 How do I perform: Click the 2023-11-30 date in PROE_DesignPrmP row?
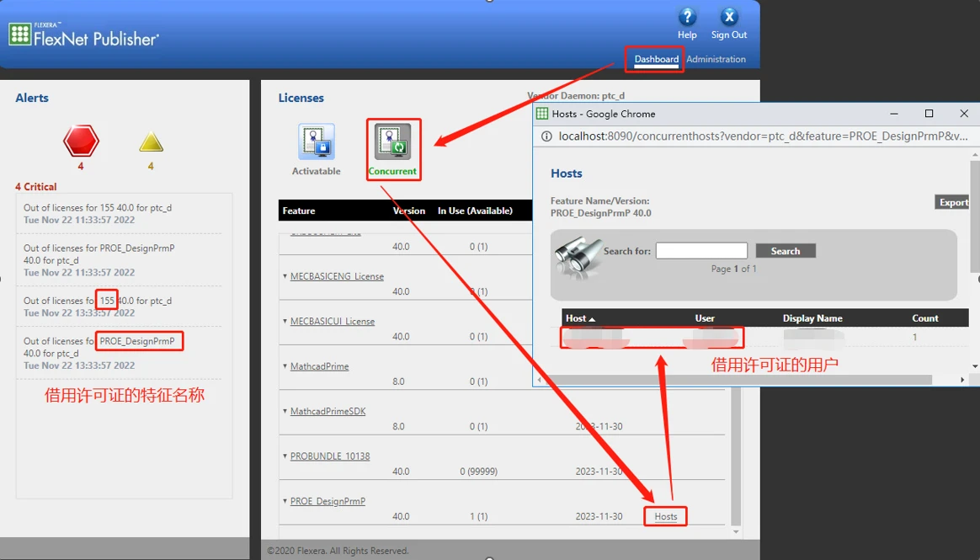[x=599, y=516]
